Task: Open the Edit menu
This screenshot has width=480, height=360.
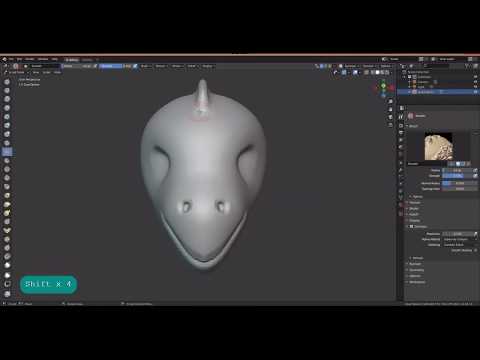Action: click(19, 59)
